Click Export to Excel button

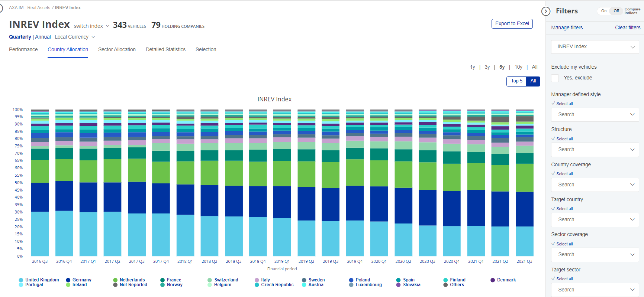(x=512, y=24)
